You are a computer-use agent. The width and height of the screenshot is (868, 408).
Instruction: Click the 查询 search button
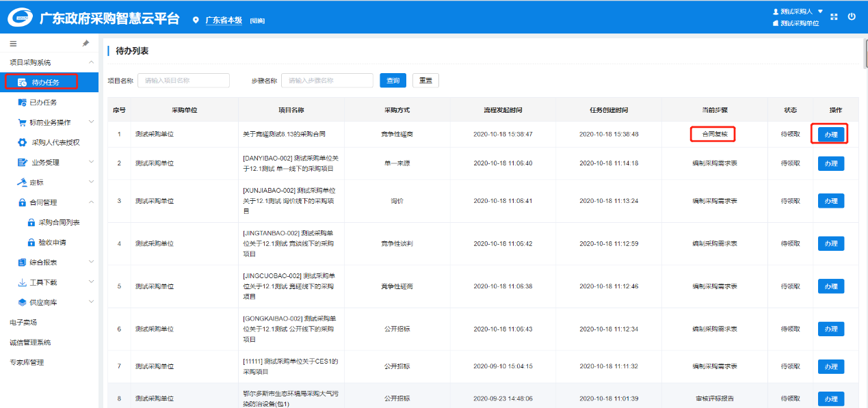[393, 81]
